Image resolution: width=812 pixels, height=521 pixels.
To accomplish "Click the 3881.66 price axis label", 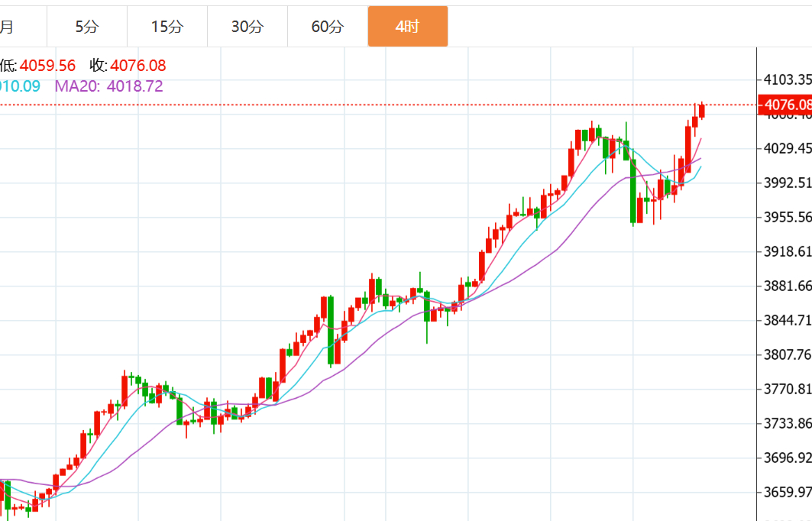I will click(787, 286).
